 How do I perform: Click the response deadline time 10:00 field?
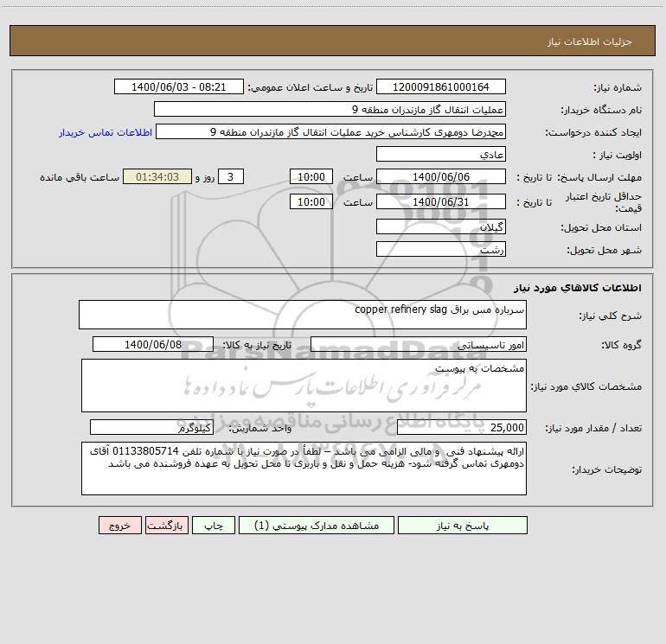coord(311,176)
